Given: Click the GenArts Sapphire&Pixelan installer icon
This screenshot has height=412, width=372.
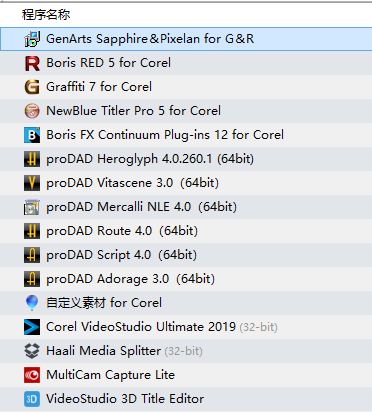Looking at the screenshot, I should coord(32,39).
